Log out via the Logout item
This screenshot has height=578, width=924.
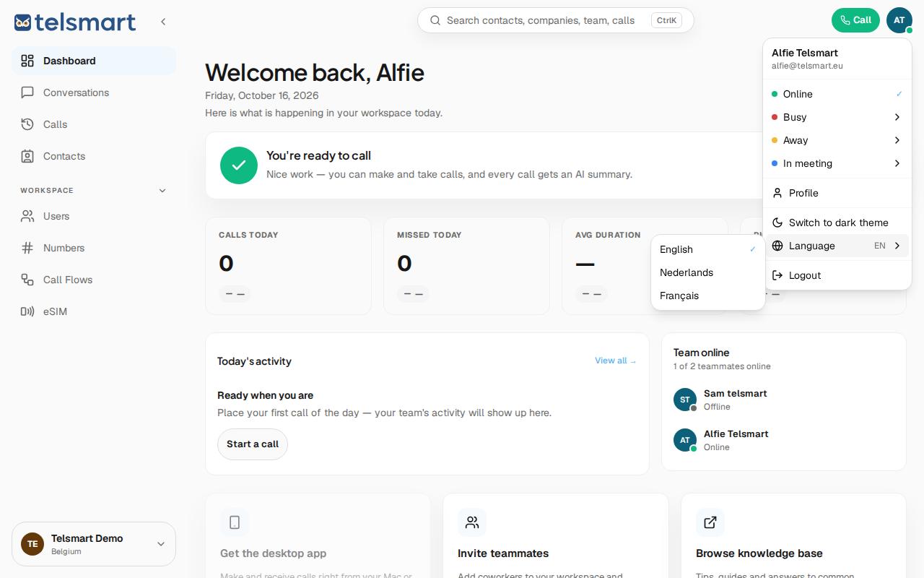837,275
